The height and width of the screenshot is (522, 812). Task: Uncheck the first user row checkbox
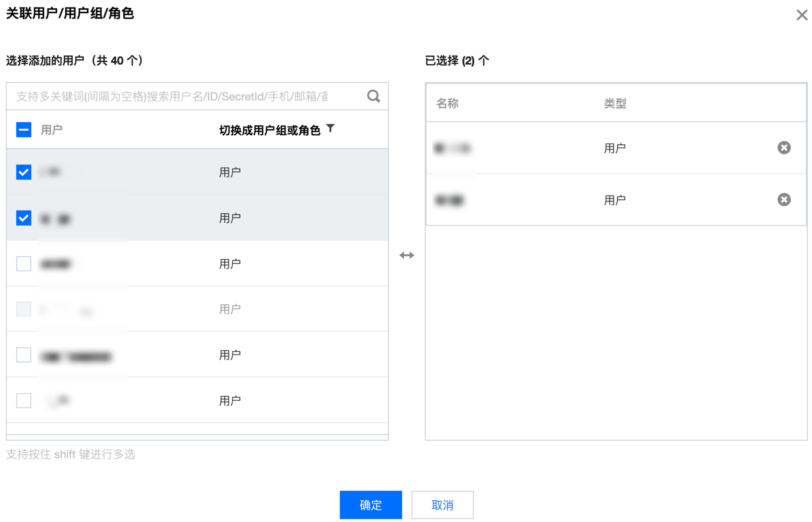coord(24,172)
